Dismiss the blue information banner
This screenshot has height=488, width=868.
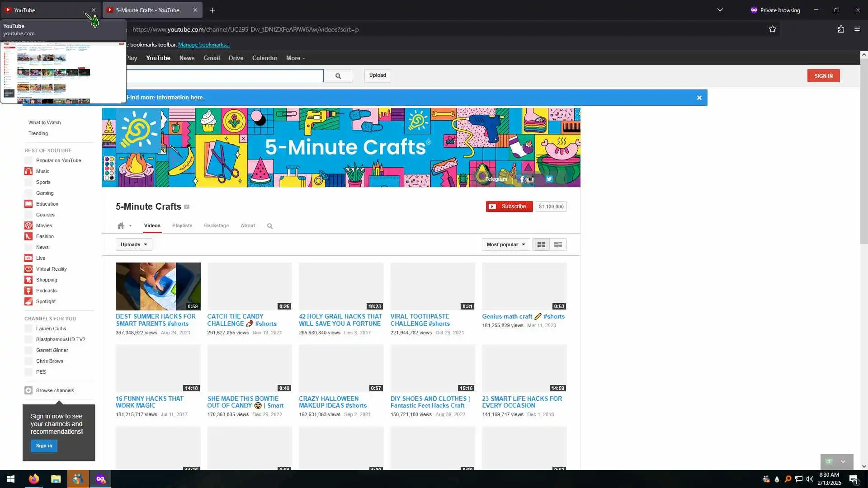tap(699, 98)
